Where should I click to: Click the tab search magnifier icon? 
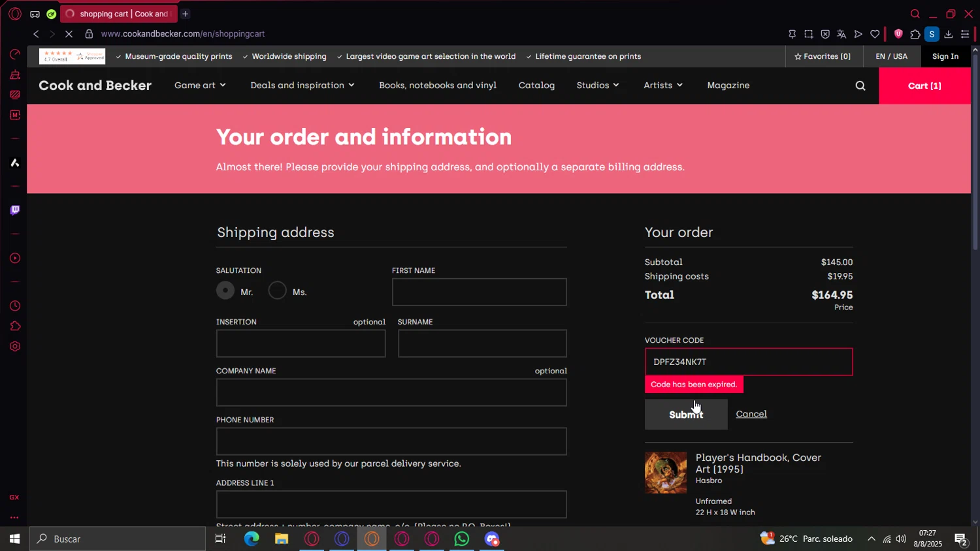coord(915,14)
